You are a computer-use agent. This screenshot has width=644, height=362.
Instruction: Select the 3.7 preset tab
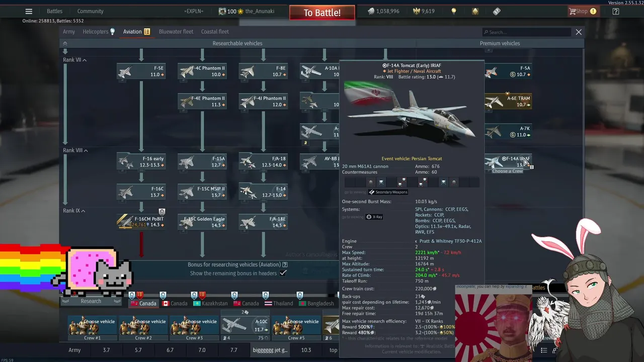pos(106,350)
